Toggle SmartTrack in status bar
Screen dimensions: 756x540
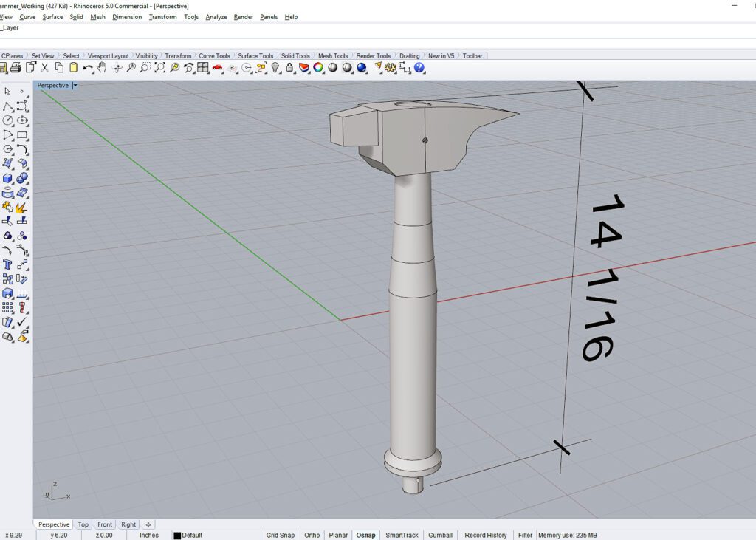402,535
